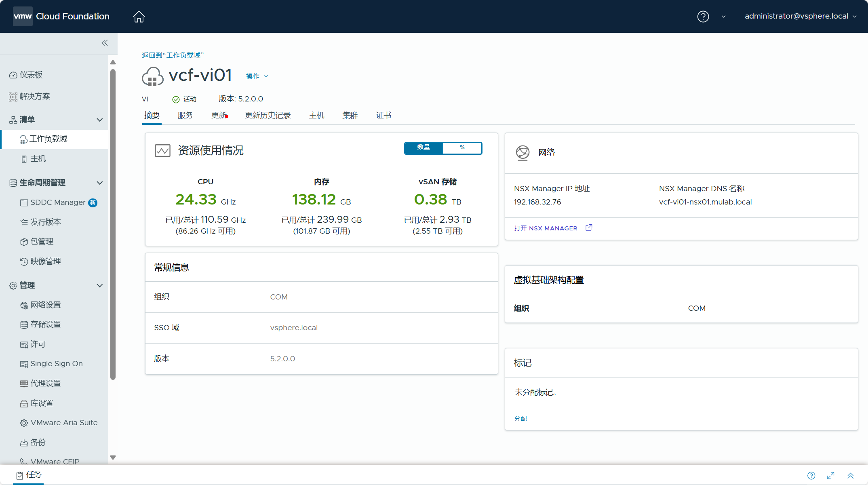868x485 pixels.
Task: Click the inventory/清单 sidebar icon
Action: [x=13, y=119]
